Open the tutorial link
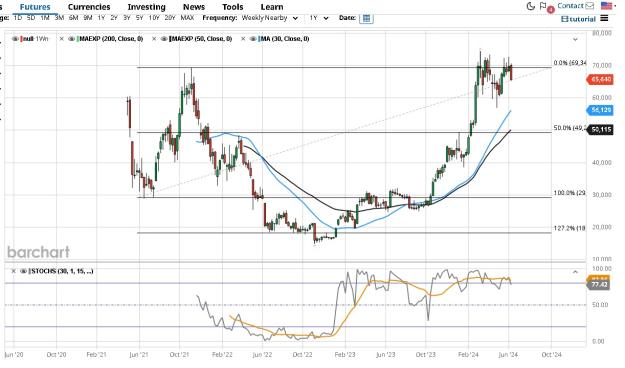 click(x=578, y=19)
